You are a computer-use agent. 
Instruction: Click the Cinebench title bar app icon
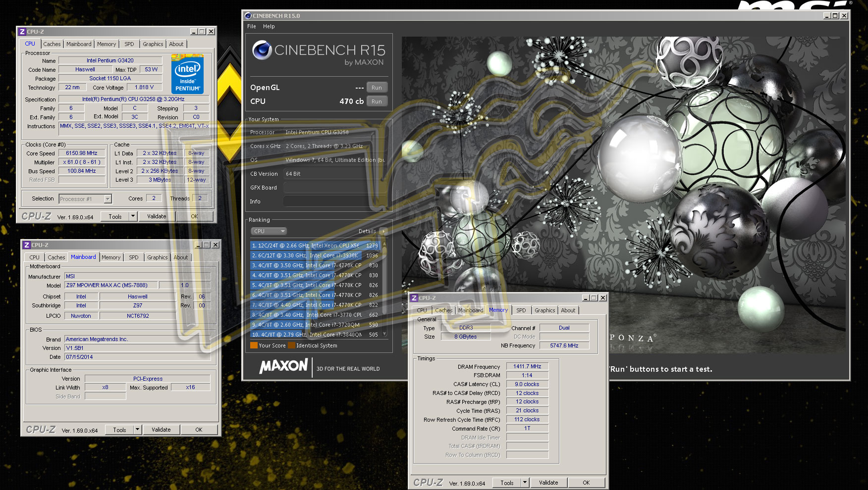click(248, 16)
